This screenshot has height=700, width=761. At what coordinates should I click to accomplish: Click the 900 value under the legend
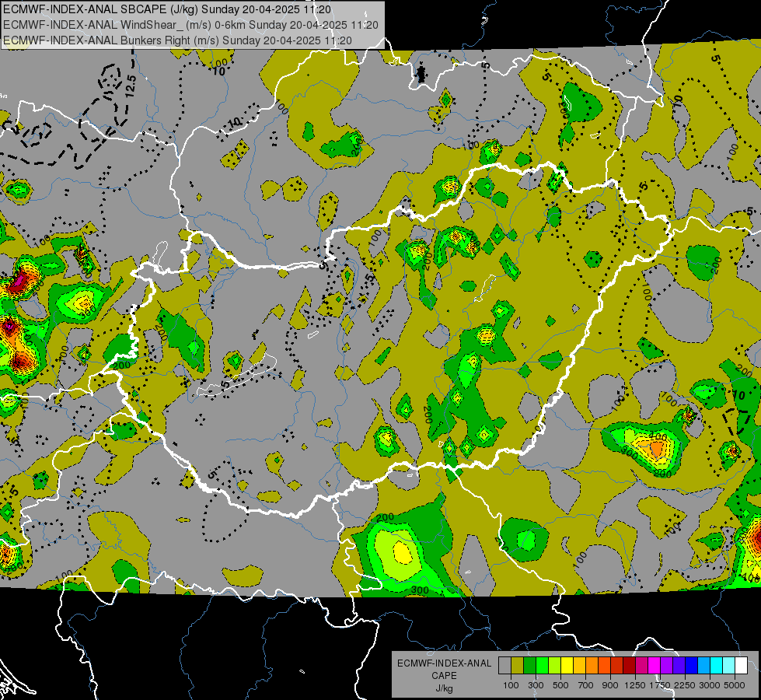tap(610, 685)
